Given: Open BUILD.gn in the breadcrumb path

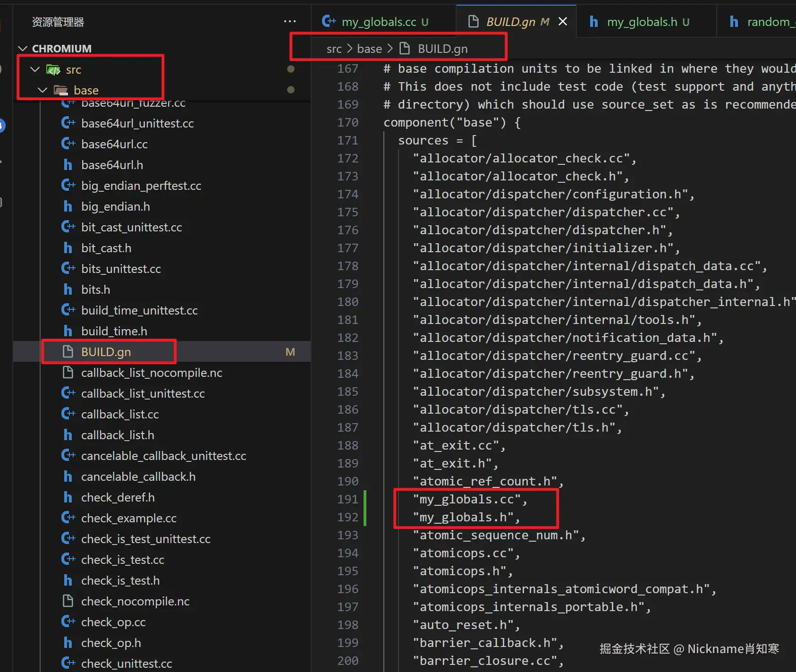Looking at the screenshot, I should 442,49.
